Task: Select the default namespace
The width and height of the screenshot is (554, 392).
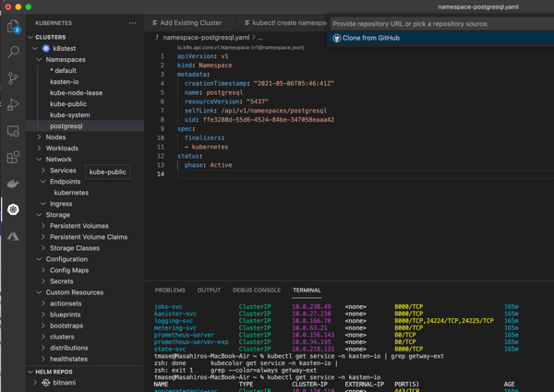Action: click(x=63, y=71)
